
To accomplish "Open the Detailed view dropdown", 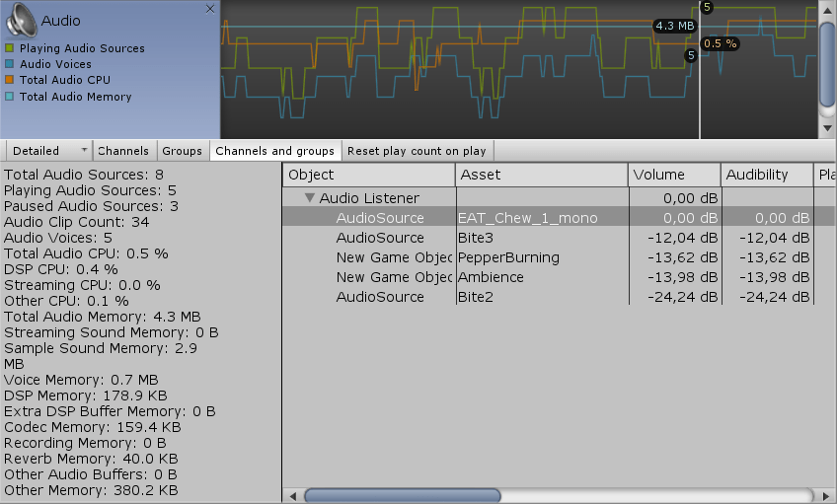I will pos(49,151).
